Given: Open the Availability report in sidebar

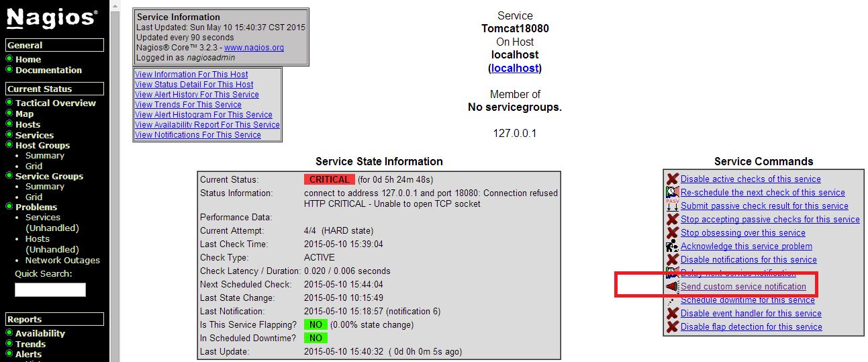Looking at the screenshot, I should click(x=40, y=333).
